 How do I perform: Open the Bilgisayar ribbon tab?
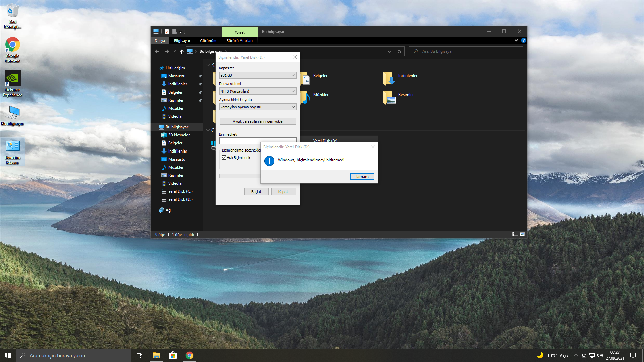click(x=182, y=41)
